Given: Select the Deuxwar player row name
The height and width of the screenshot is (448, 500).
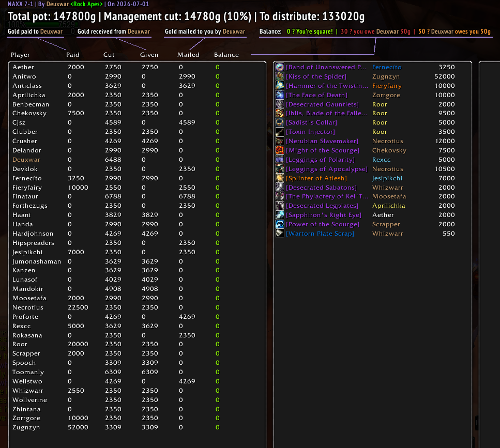Looking at the screenshot, I should point(26,160).
